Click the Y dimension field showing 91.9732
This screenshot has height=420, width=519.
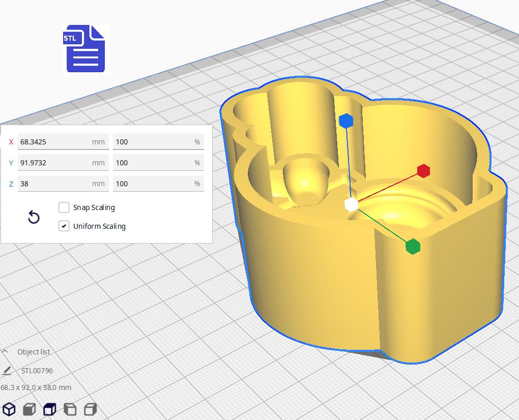point(63,163)
